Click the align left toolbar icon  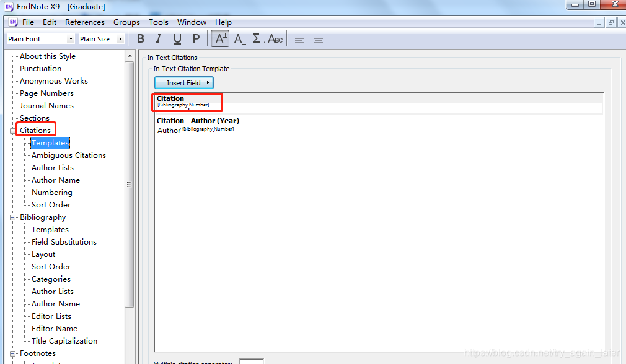pyautogui.click(x=299, y=38)
